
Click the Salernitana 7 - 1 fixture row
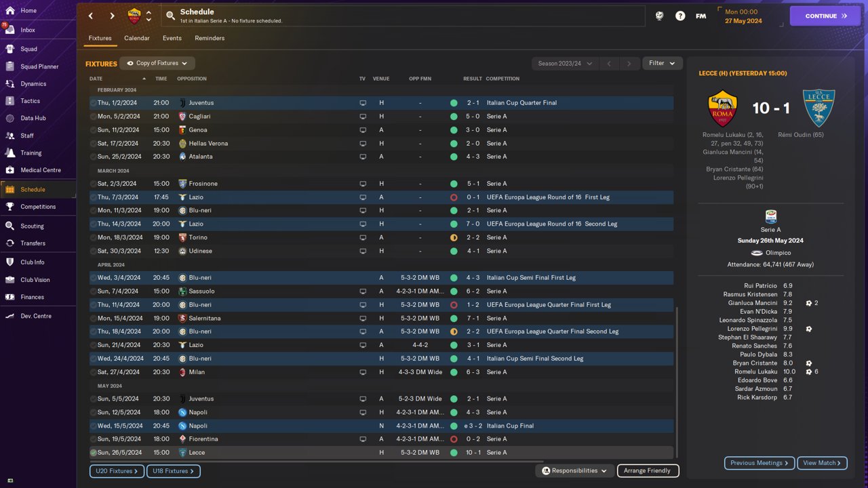(382, 318)
